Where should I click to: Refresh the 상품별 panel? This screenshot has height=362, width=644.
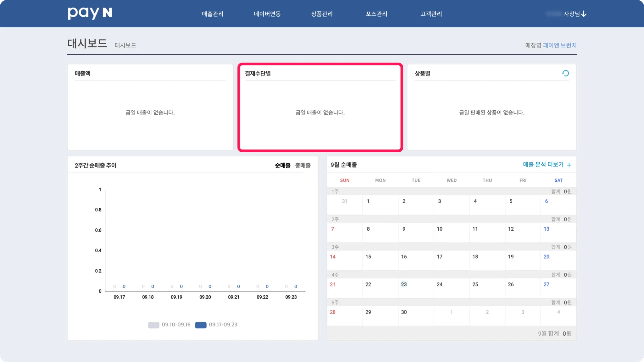[565, 73]
